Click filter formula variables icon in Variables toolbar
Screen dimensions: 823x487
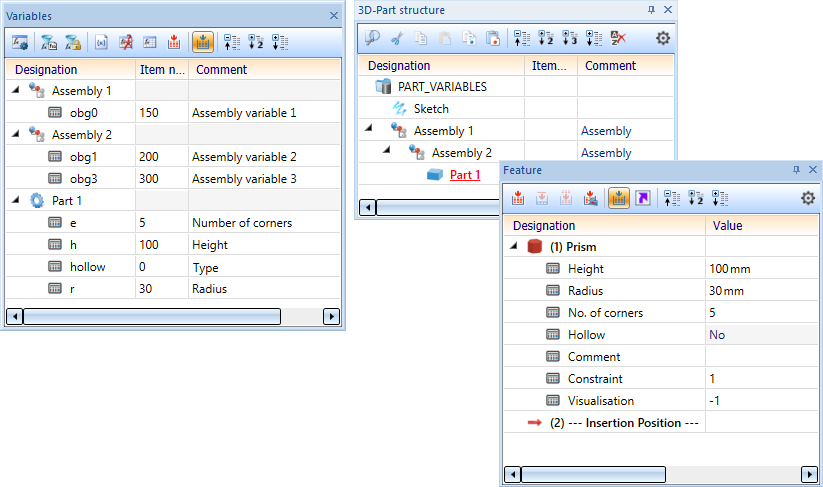point(49,42)
